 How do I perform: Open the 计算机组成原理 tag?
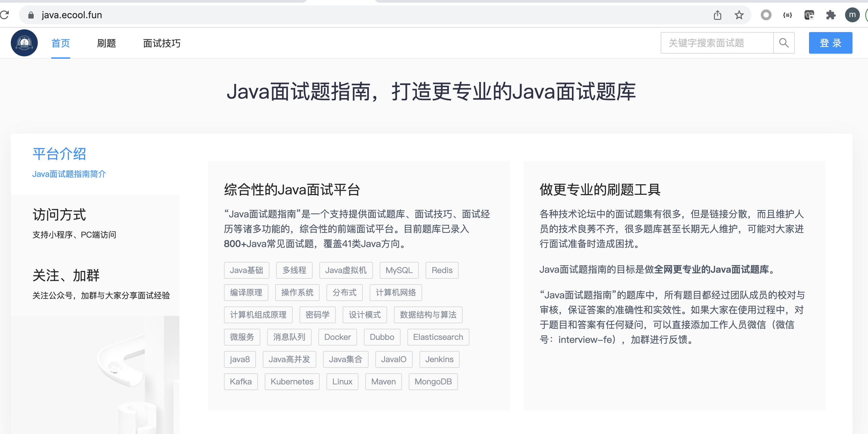tap(258, 315)
